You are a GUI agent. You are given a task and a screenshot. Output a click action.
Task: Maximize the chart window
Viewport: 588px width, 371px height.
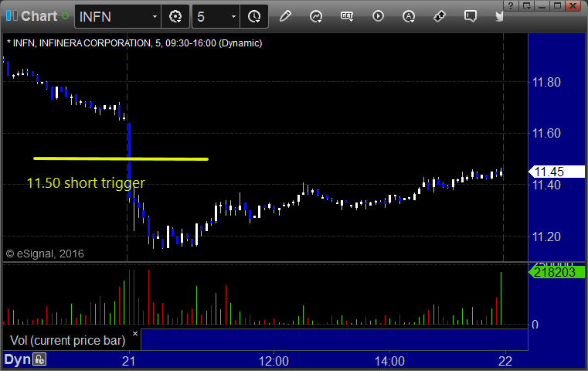tap(557, 5)
